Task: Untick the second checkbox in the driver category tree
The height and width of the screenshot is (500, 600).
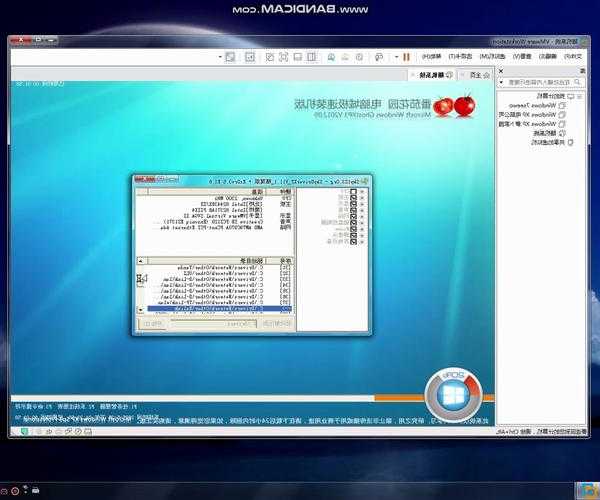Action: [354, 198]
